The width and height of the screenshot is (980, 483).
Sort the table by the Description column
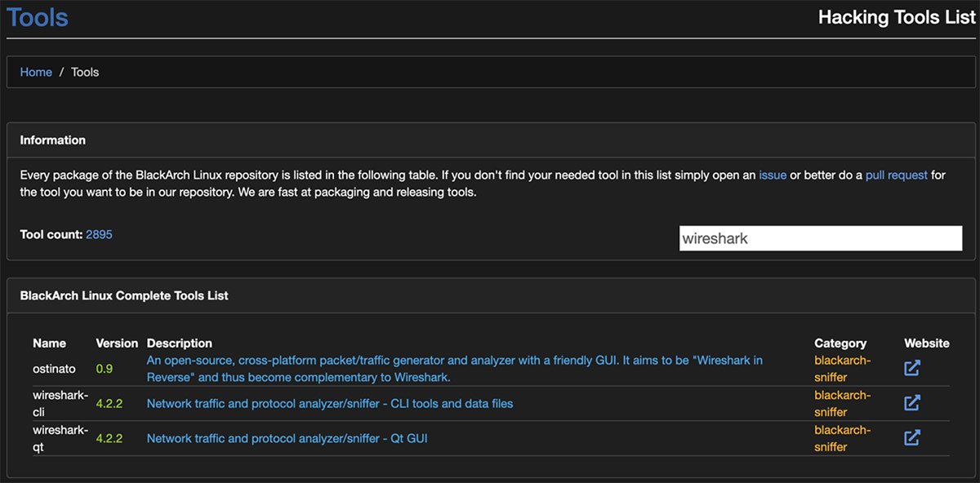[x=180, y=343]
